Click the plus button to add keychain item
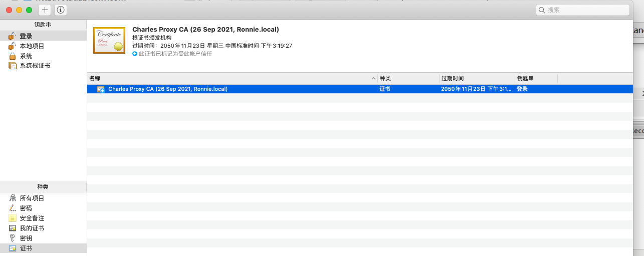This screenshot has width=644, height=256. 45,10
